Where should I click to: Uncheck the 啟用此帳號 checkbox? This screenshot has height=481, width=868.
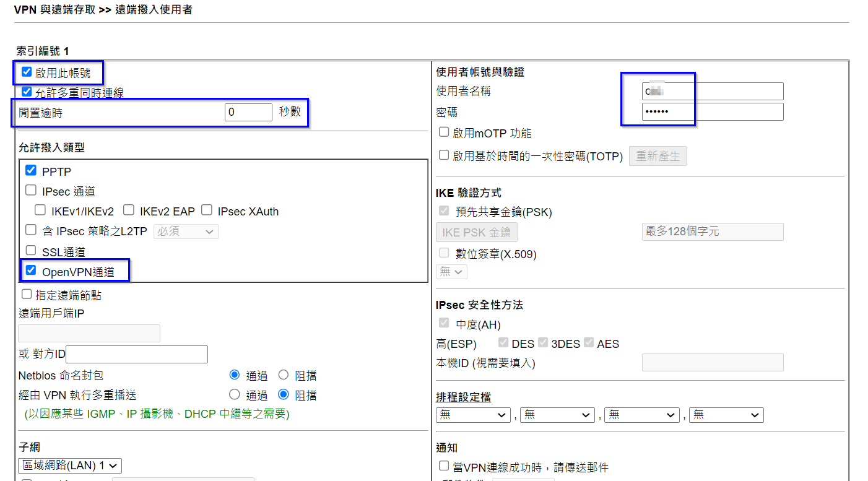(27, 72)
